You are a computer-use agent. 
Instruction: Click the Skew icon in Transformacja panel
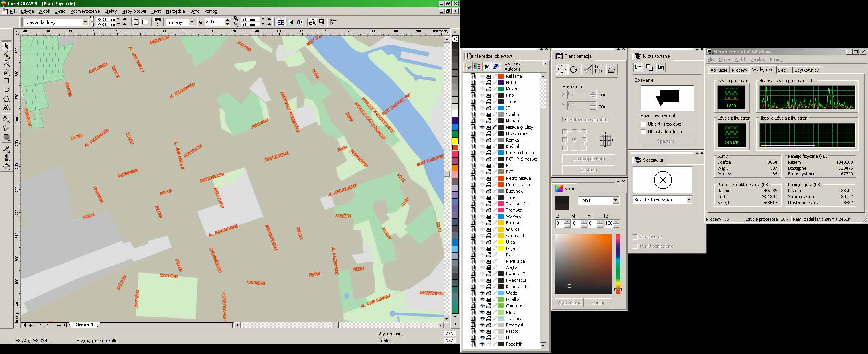(x=612, y=69)
